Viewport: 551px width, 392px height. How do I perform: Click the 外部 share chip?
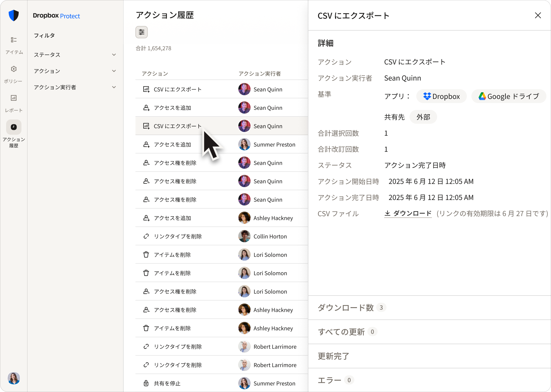423,117
